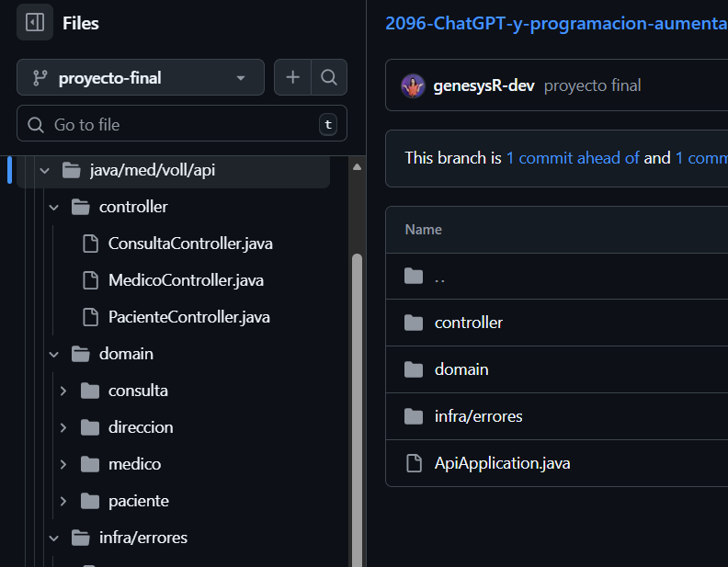728x567 pixels.
Task: Click the genesysR-dev avatar icon
Action: [414, 85]
